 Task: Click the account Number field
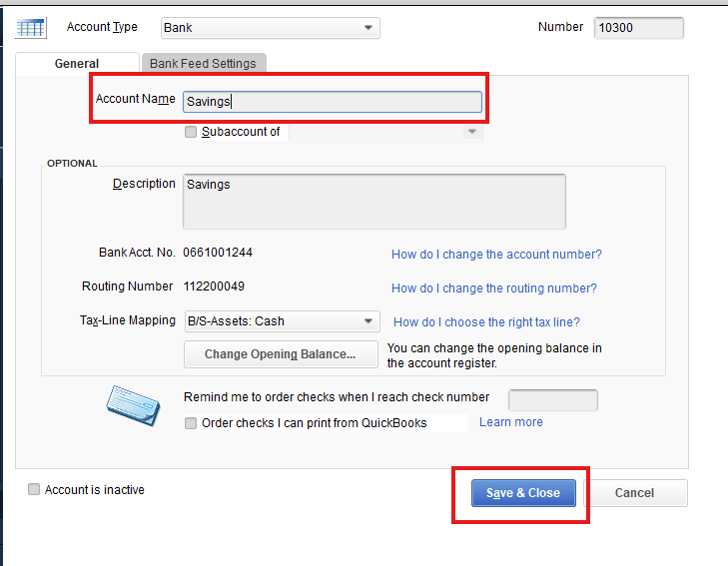(x=639, y=28)
